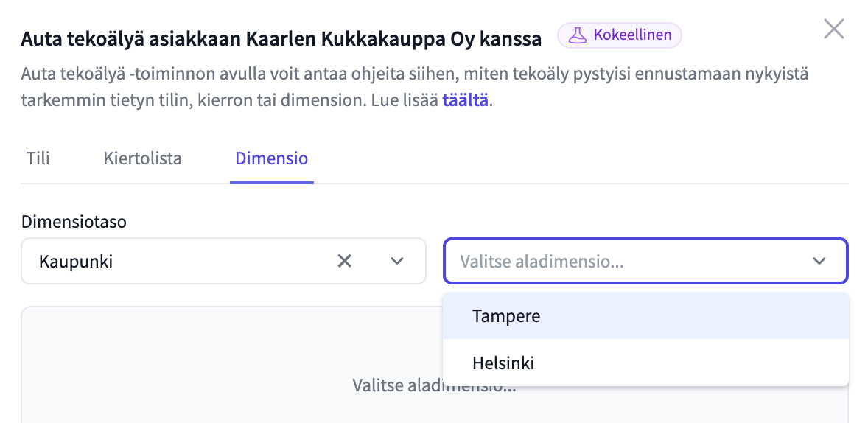
Task: Open the Dimensiotaso combo box showing Kaupunki
Action: (184, 261)
